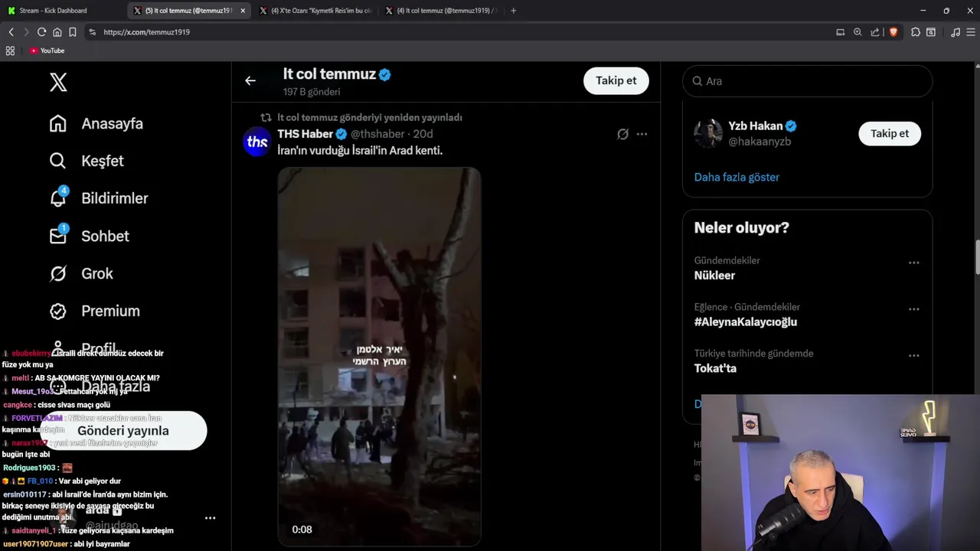Image resolution: width=980 pixels, height=551 pixels.
Task: Open the YouTube bookmark
Action: (47, 51)
